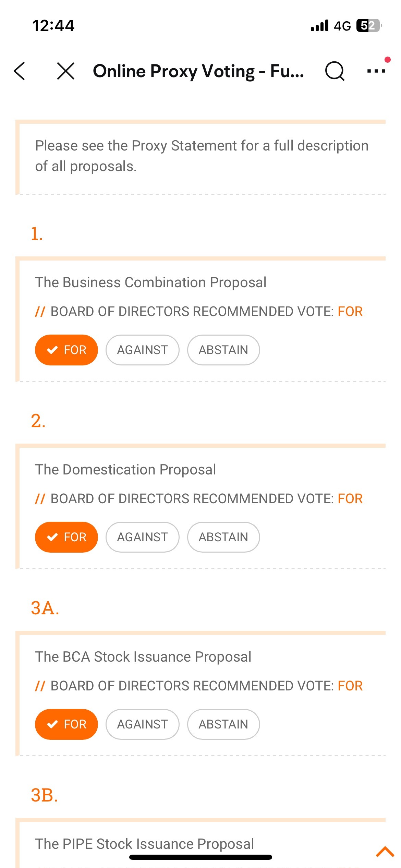
Task: Tap the PIPE Stock Issuance Proposal heading
Action: tap(144, 844)
